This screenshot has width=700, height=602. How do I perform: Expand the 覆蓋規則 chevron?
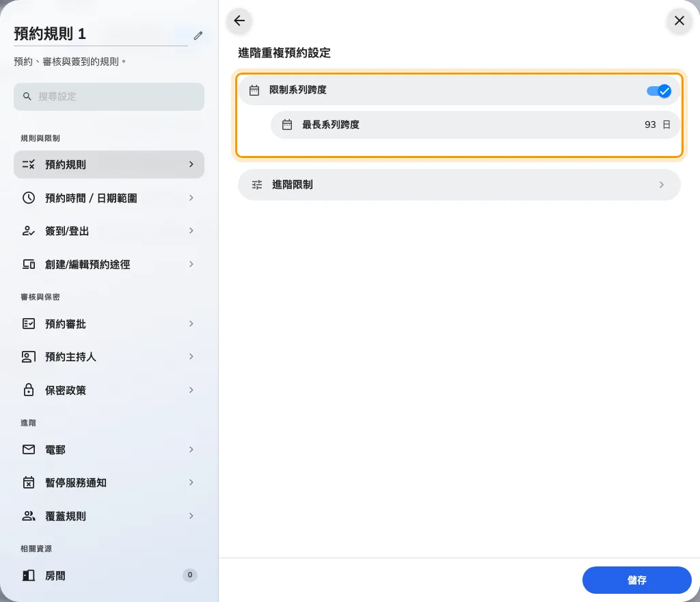pyautogui.click(x=191, y=516)
